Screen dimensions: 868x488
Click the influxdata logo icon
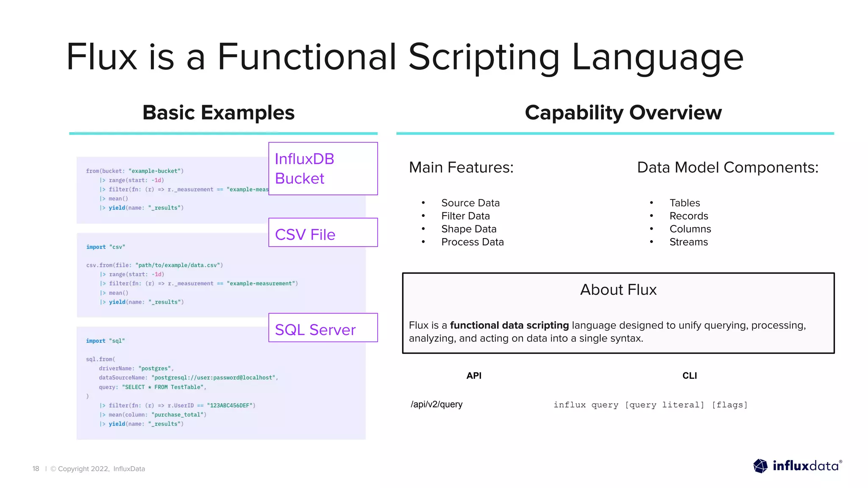click(x=760, y=466)
